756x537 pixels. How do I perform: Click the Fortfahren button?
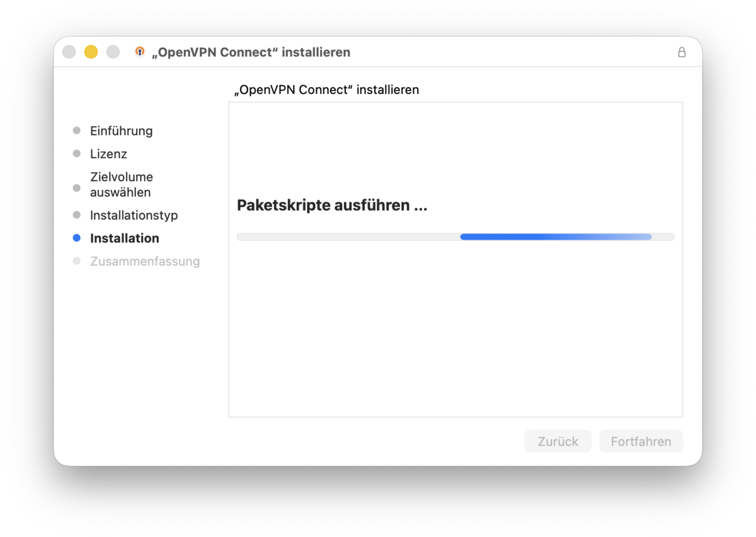coord(641,441)
